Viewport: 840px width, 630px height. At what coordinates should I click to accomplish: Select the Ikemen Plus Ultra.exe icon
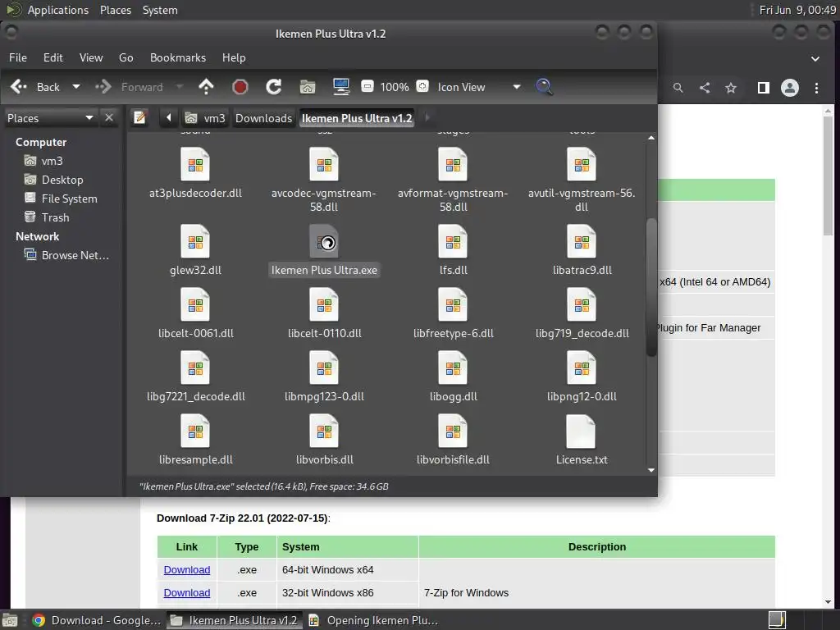[324, 242]
